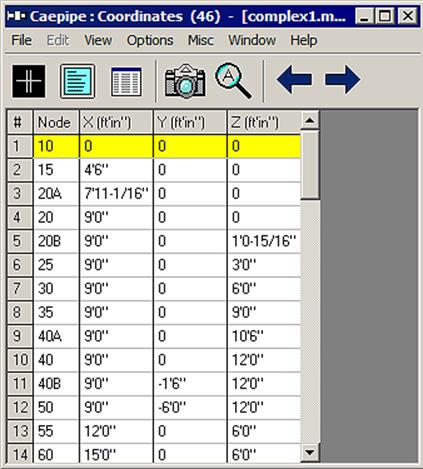Click the magnifying glass find icon
The image size is (423, 469).
pos(233,81)
